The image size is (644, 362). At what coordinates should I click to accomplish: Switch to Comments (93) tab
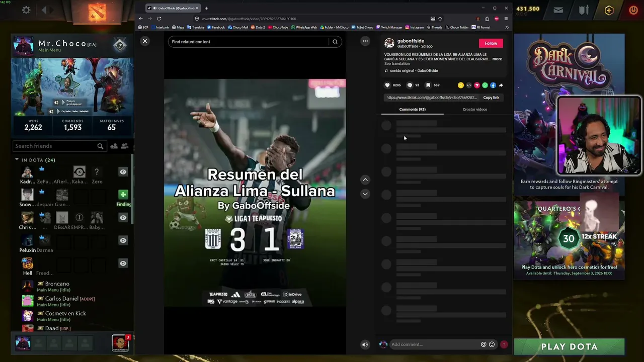click(x=413, y=109)
